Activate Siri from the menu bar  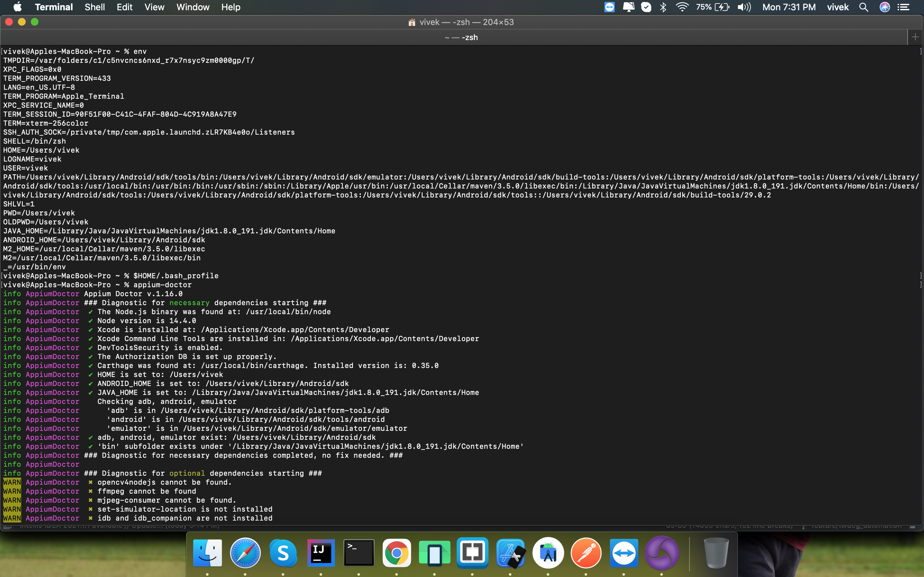pos(884,7)
